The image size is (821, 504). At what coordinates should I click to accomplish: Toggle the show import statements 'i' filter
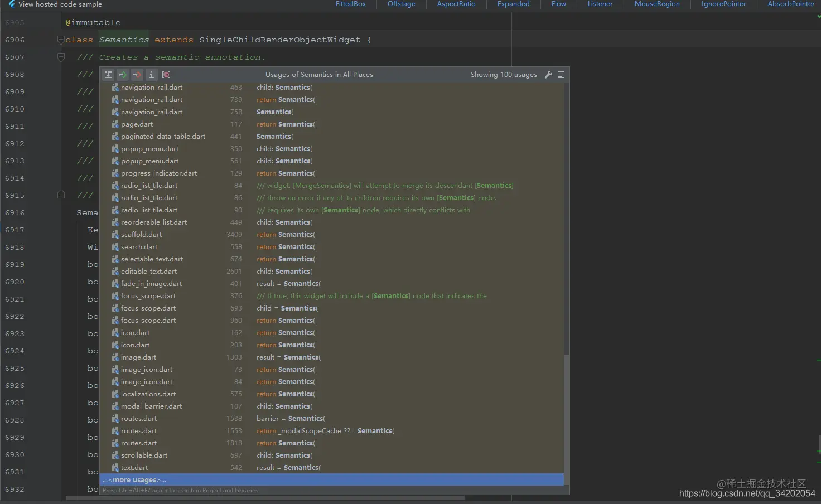click(152, 75)
